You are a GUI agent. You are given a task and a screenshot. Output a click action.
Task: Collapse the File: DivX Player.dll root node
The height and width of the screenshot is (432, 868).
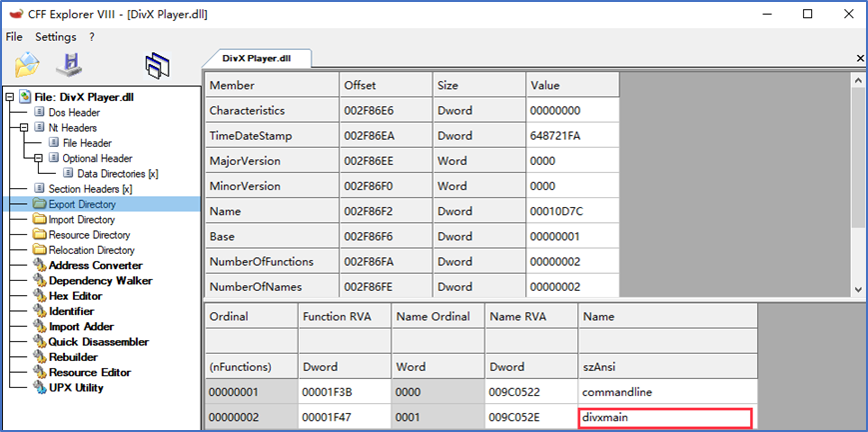point(9,97)
